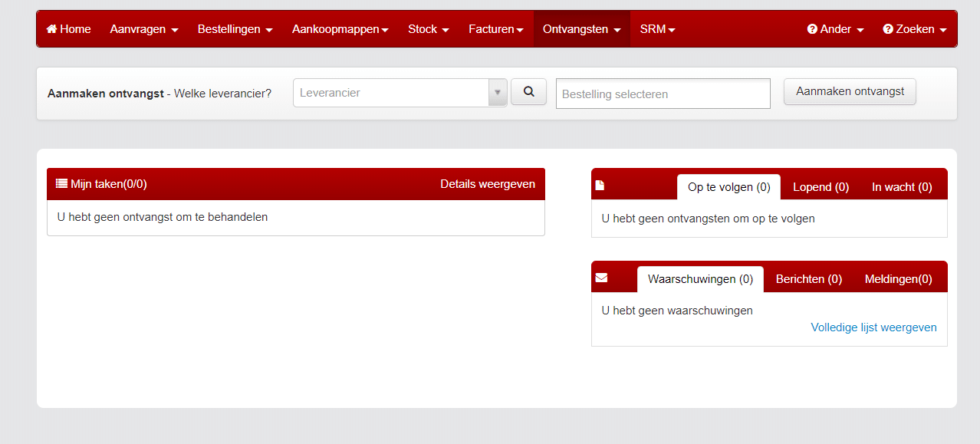Expand the Leverancier dropdown arrow

(x=498, y=93)
